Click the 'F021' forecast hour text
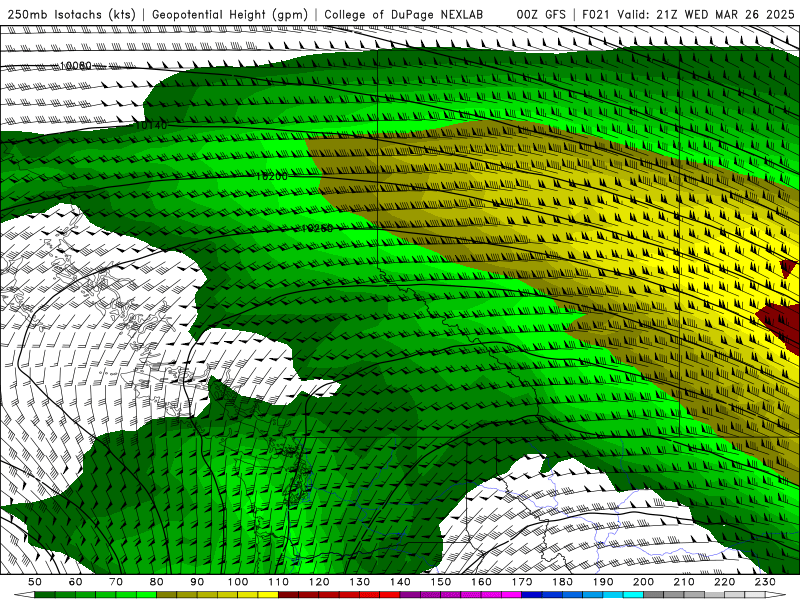This screenshot has width=800, height=600. [x=596, y=14]
